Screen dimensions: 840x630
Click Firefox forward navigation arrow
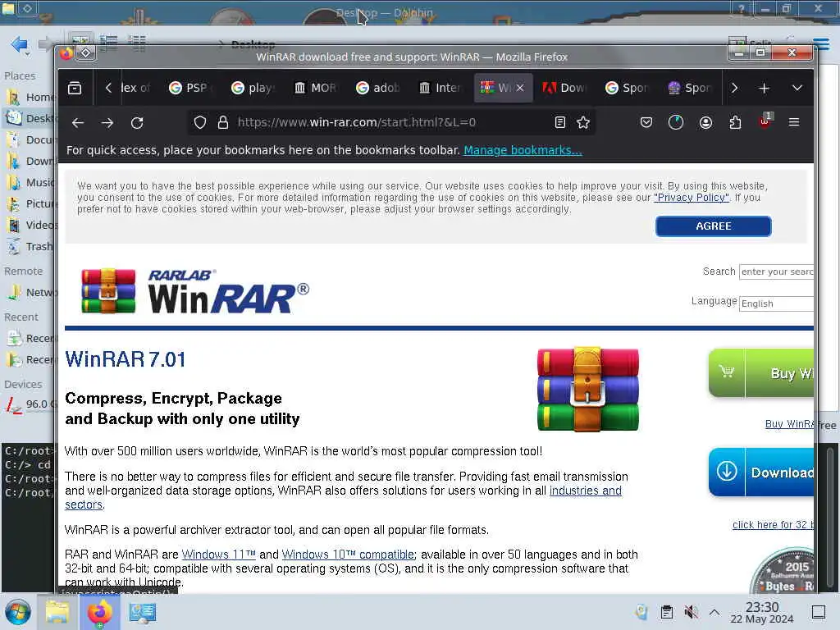pyautogui.click(x=107, y=123)
